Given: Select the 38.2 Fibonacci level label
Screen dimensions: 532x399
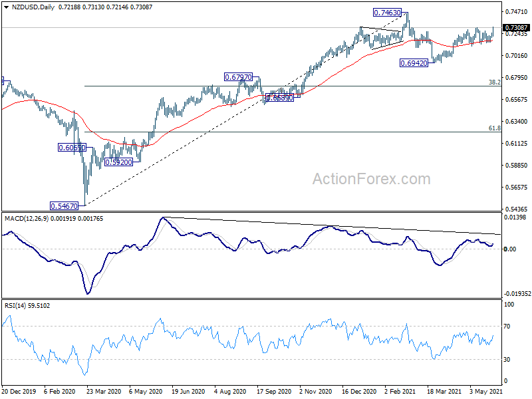Looking at the screenshot, I should (x=494, y=82).
